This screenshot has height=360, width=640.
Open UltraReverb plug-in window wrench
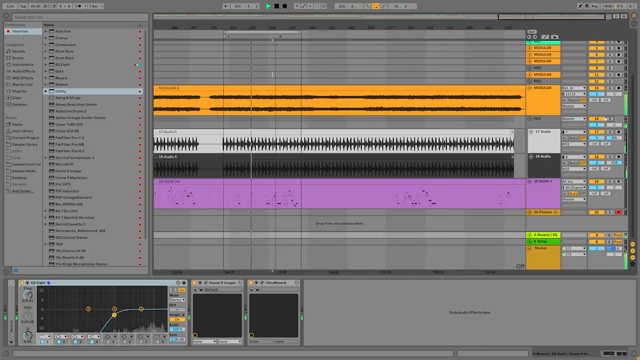(262, 282)
